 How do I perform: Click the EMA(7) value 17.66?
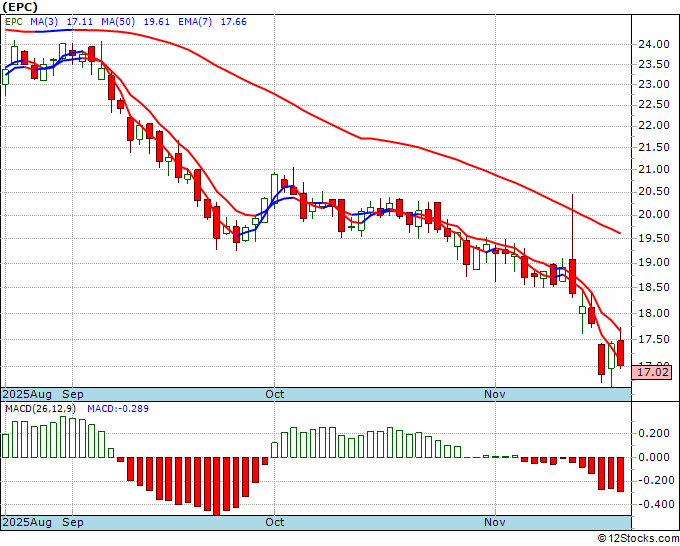[234, 22]
